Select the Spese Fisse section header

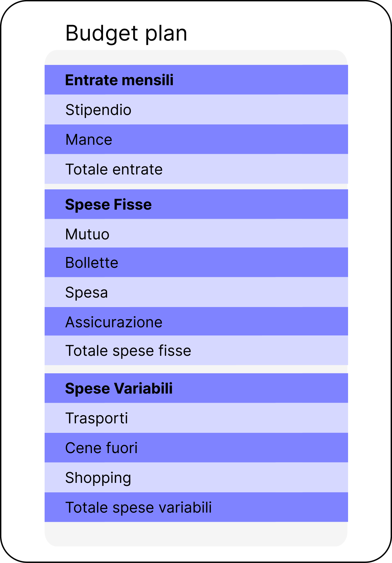pyautogui.click(x=196, y=204)
